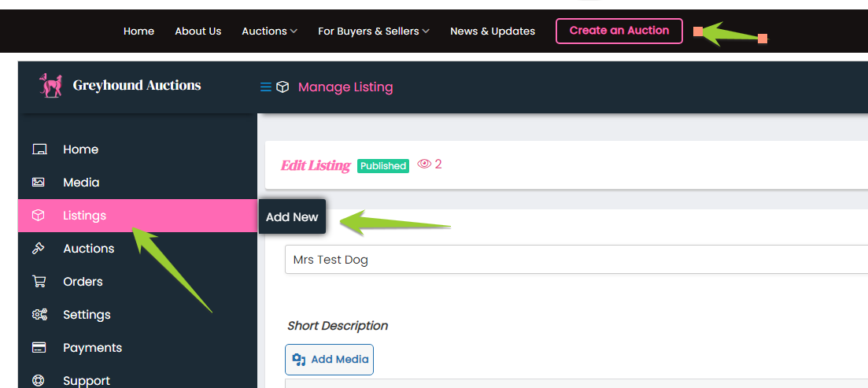Click the Home laptop icon in sidebar
The width and height of the screenshot is (868, 388).
click(x=39, y=150)
